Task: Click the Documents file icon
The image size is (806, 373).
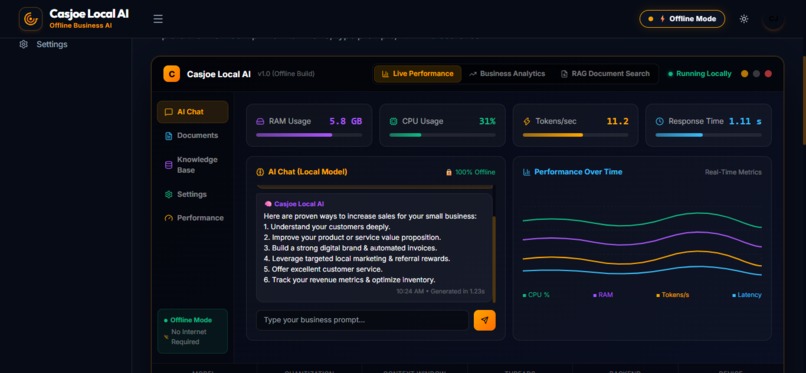Action: [168, 136]
